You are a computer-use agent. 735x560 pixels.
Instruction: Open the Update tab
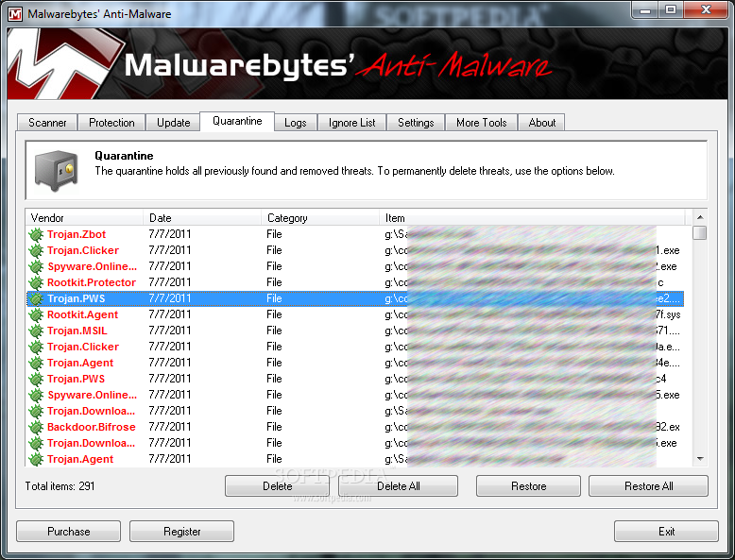(174, 123)
